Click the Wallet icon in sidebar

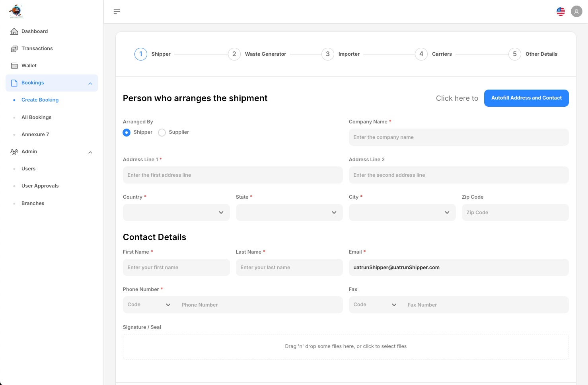click(x=14, y=66)
